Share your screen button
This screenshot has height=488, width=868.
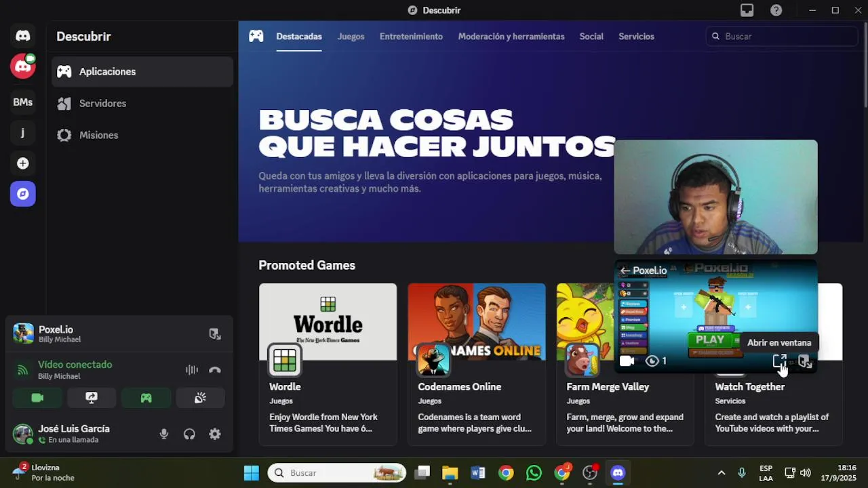92,398
